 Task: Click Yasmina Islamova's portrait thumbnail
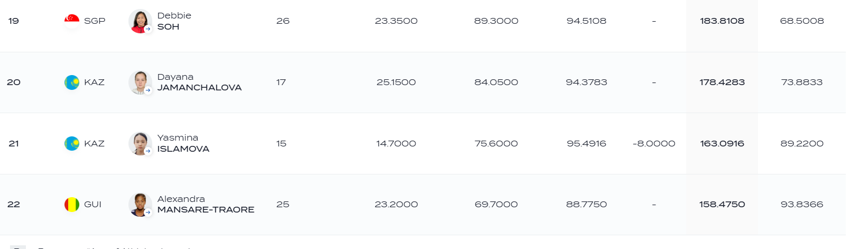point(140,143)
